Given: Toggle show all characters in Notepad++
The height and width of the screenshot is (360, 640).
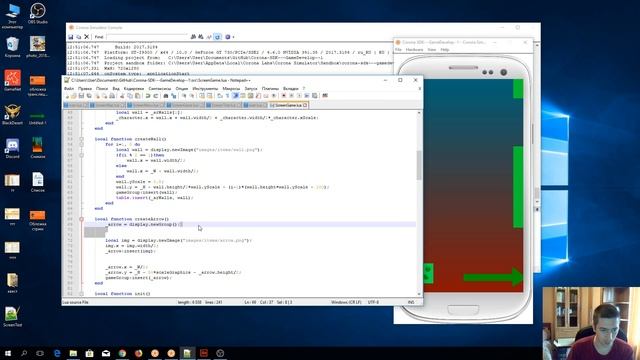Looking at the screenshot, I should pyautogui.click(x=228, y=96).
